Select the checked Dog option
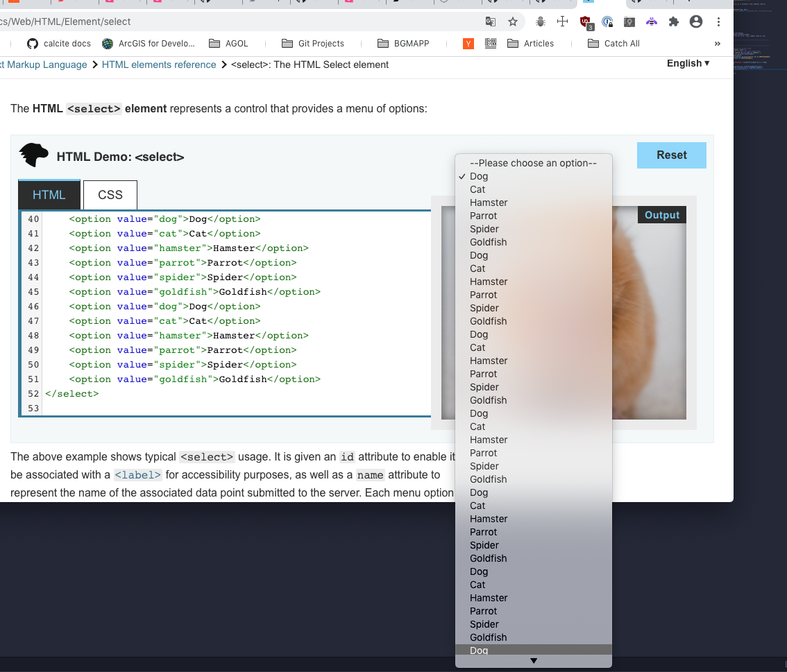This screenshot has width=787, height=672. click(534, 176)
